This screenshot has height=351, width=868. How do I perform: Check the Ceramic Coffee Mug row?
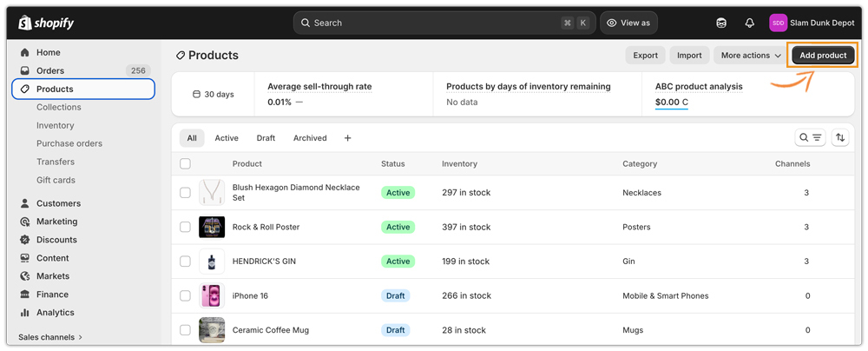click(x=186, y=330)
